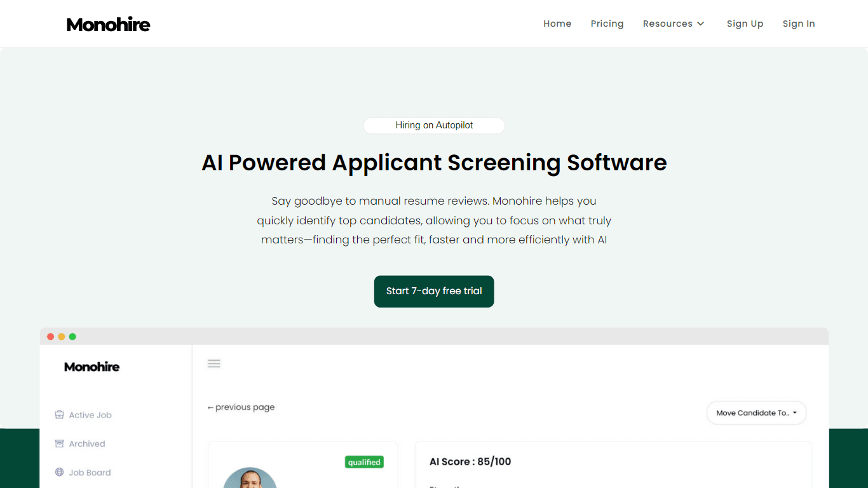Screen dimensions: 868x488
Task: Click the AI Score : 85/100 text
Action: pos(470,462)
